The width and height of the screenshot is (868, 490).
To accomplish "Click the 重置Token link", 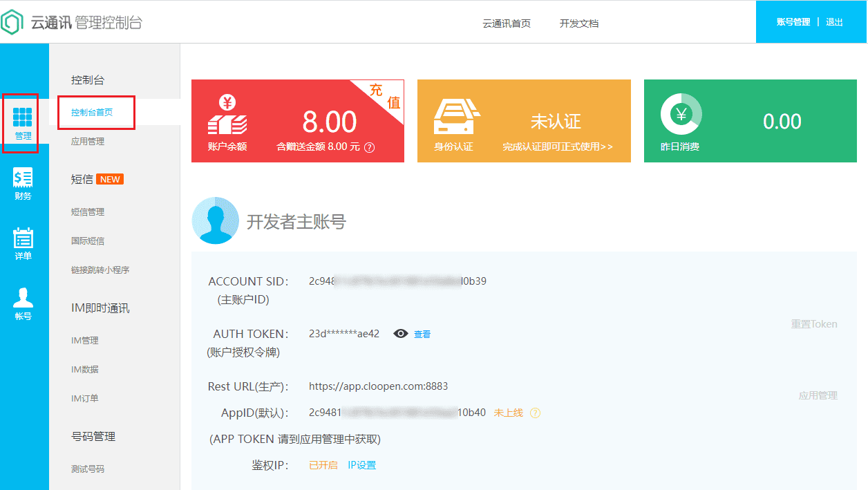I will (x=814, y=324).
